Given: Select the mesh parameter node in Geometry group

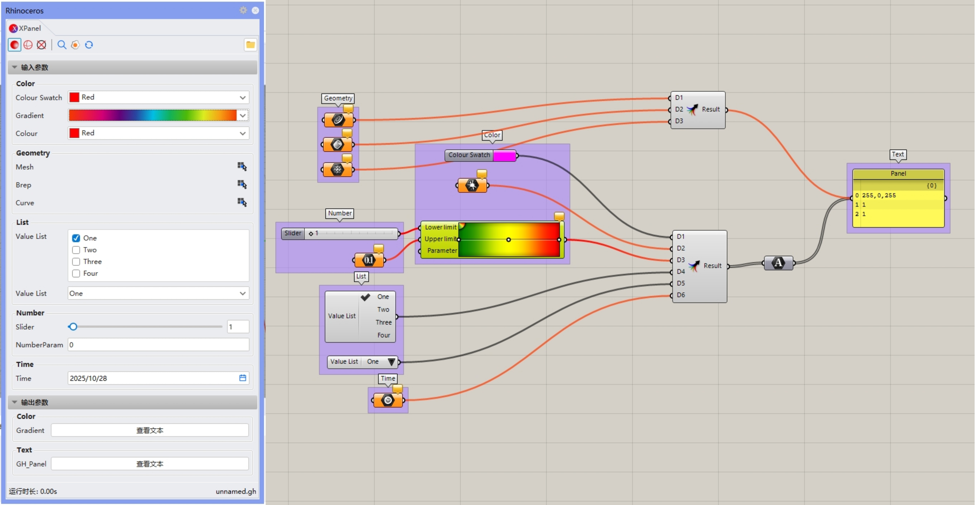Looking at the screenshot, I should (x=337, y=169).
